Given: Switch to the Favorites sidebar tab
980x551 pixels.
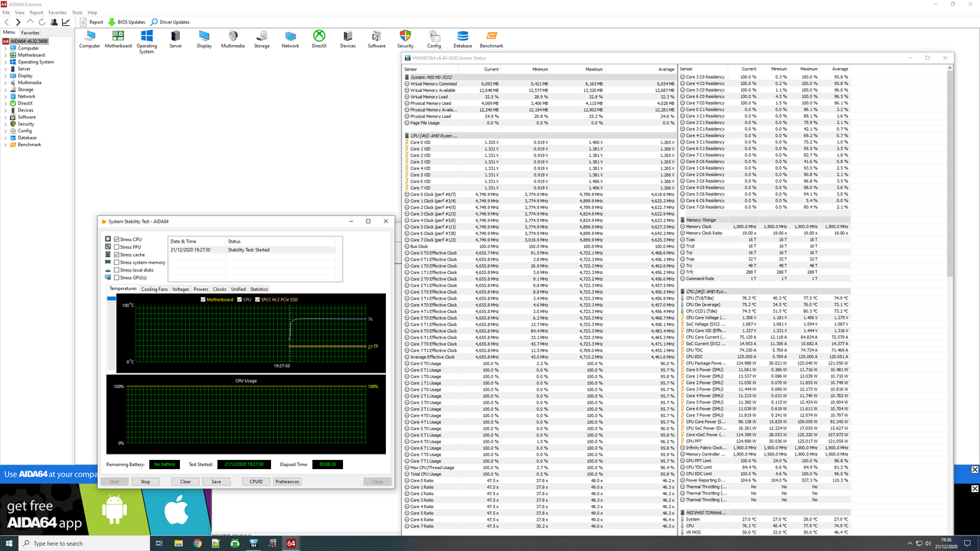Looking at the screenshot, I should (31, 33).
